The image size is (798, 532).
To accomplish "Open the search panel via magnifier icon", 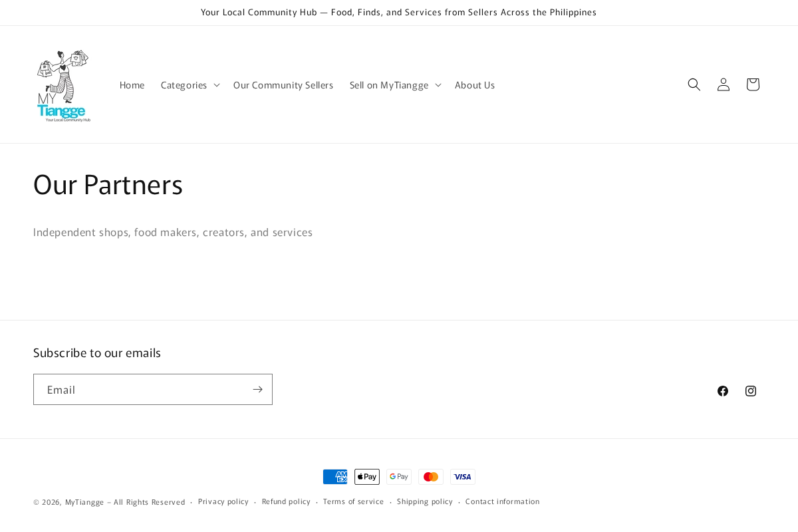I will (x=694, y=84).
